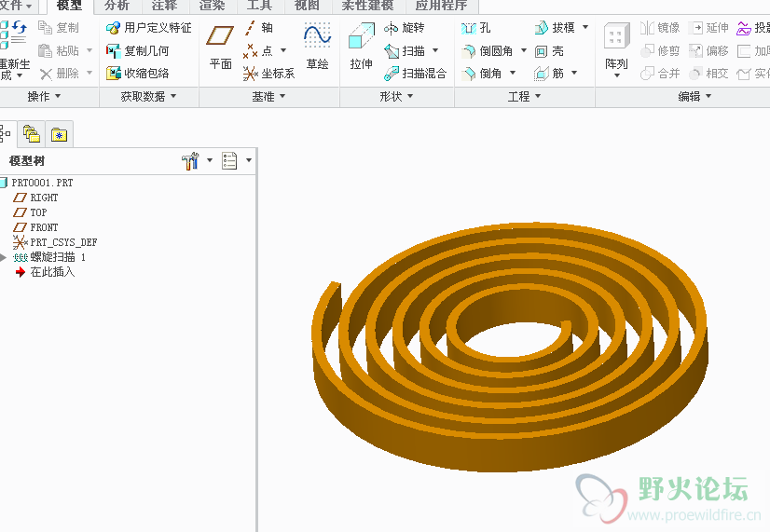Screen dimensions: 770x532
Task: Open the Datum (基准) group dropdown
Action: (268, 96)
